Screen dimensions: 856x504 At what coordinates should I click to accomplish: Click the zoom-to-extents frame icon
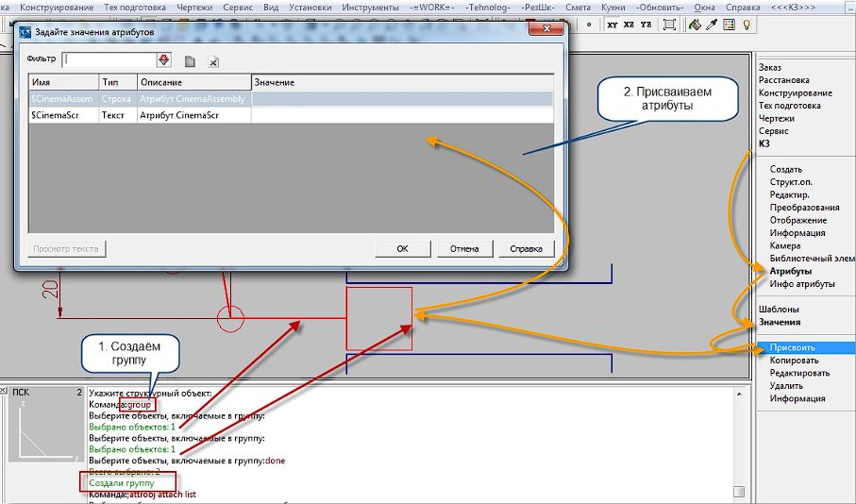(x=669, y=25)
